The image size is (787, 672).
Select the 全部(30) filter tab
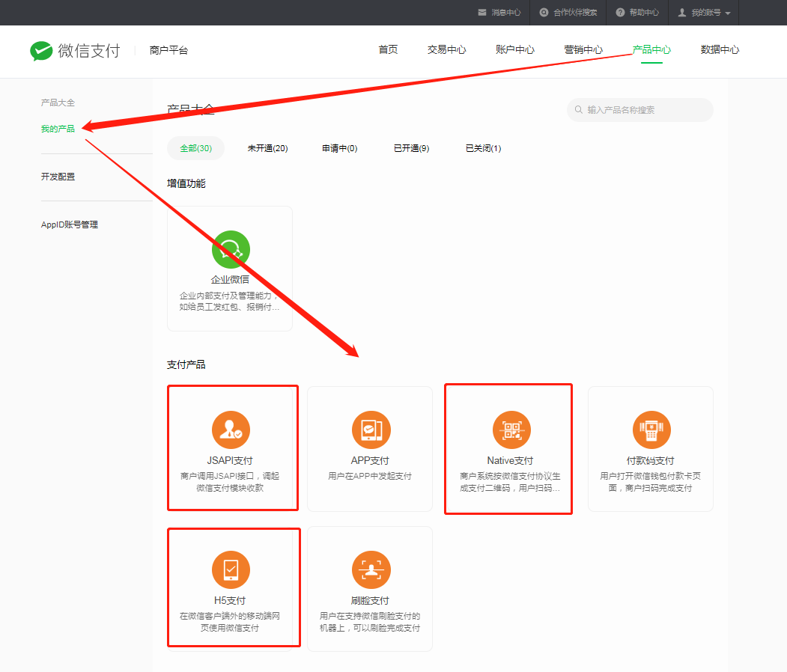pyautogui.click(x=195, y=148)
